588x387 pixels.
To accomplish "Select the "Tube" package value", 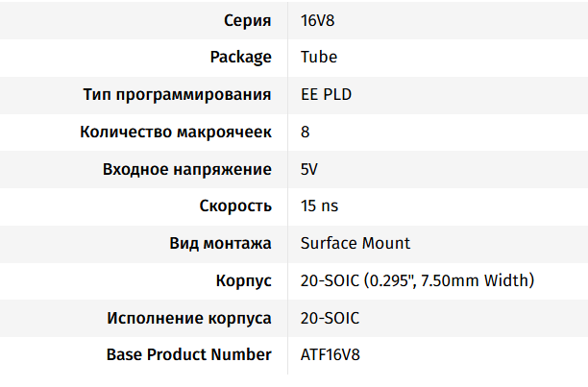I will point(319,57).
